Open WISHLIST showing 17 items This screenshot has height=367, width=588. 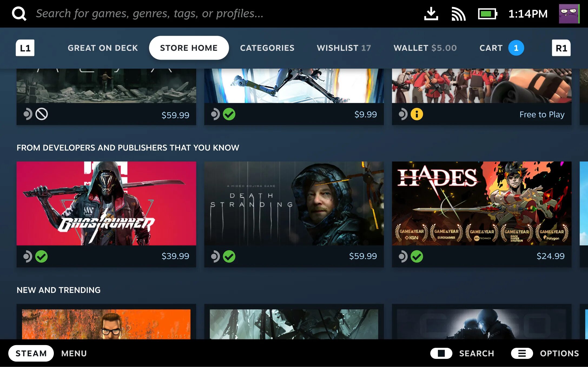[x=344, y=48]
